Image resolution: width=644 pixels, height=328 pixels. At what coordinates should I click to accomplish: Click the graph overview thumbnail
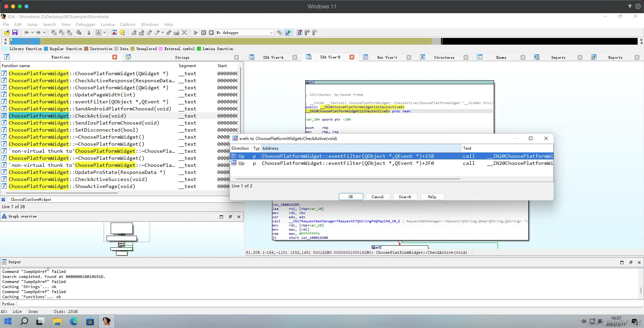(126, 239)
